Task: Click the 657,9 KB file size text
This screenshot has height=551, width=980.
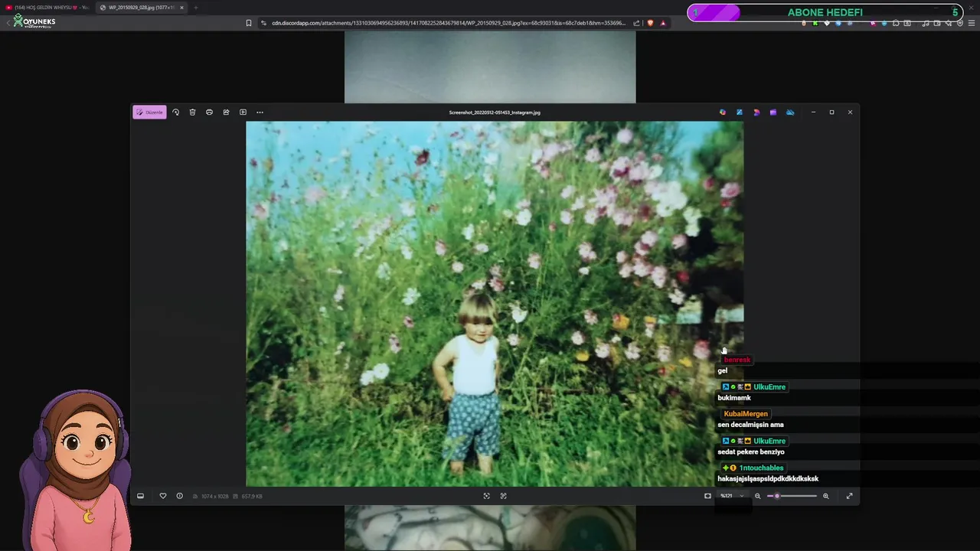Action: (252, 496)
